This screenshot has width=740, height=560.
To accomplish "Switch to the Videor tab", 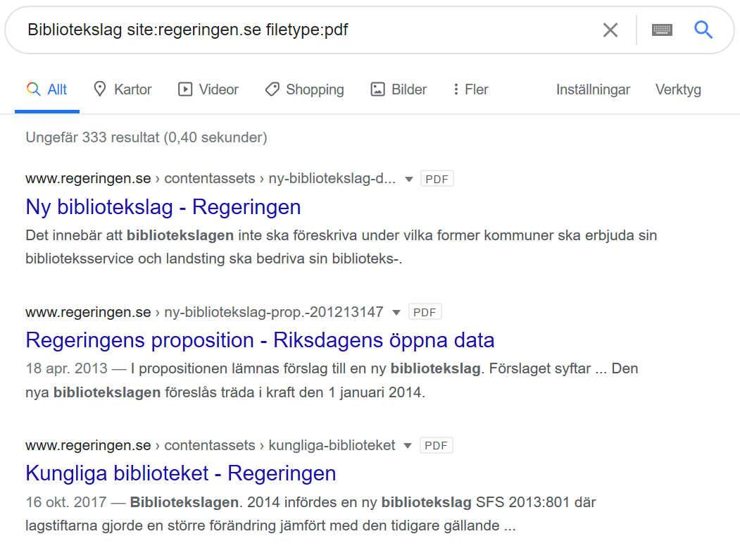I will pos(208,89).
